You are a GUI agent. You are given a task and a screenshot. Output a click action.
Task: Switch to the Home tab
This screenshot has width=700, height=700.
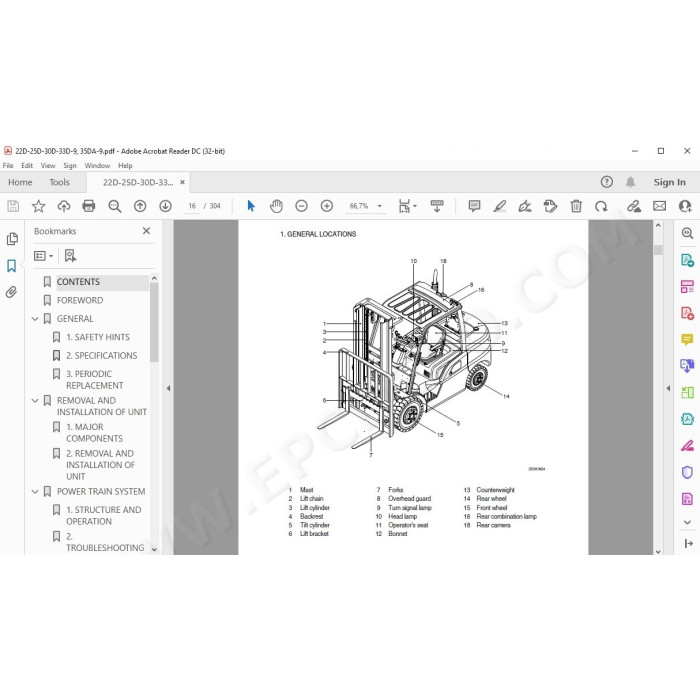point(20,182)
